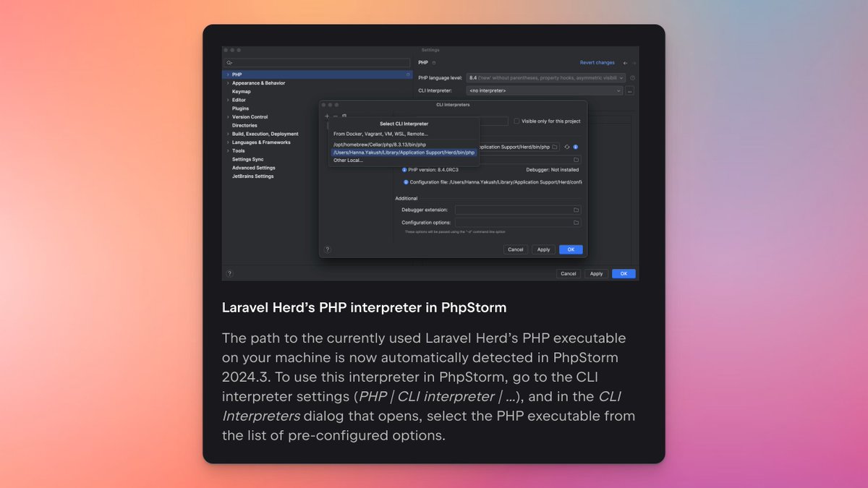
Task: Open help in CLI Interpreters dialog
Action: (x=327, y=249)
